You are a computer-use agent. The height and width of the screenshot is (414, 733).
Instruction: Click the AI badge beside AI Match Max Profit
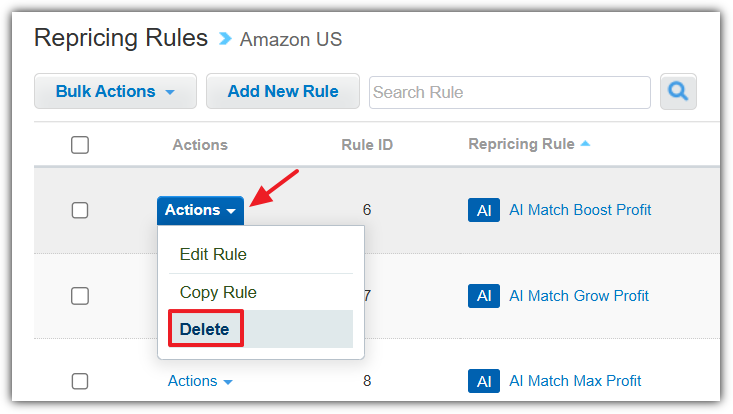coord(484,381)
